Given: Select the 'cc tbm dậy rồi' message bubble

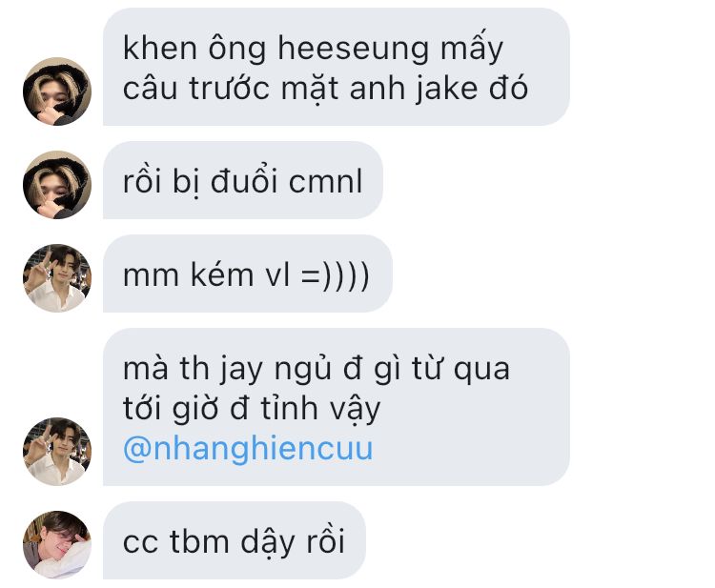Looking at the screenshot, I should pyautogui.click(x=235, y=540).
